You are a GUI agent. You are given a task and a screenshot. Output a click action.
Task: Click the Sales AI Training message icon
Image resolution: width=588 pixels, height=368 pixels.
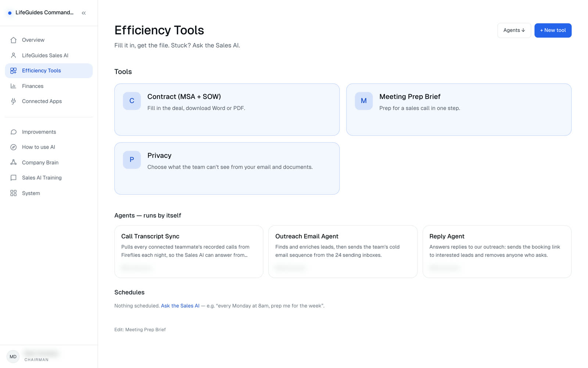pyautogui.click(x=14, y=178)
